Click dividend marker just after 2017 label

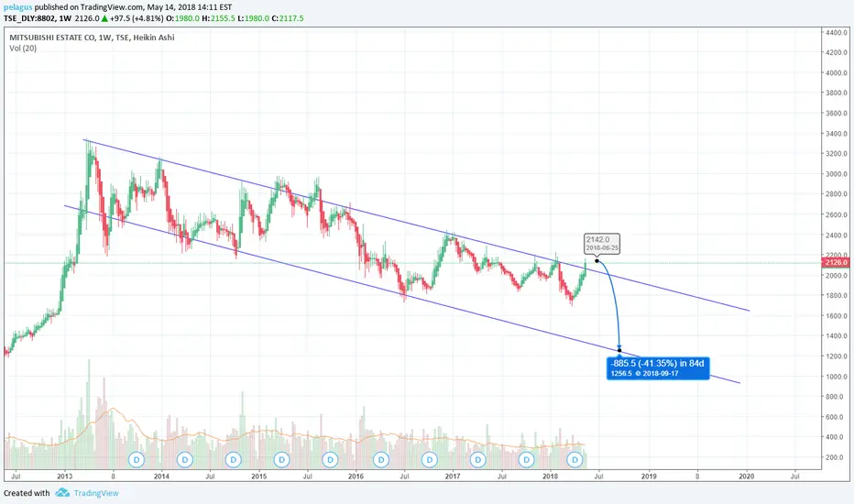tap(477, 460)
